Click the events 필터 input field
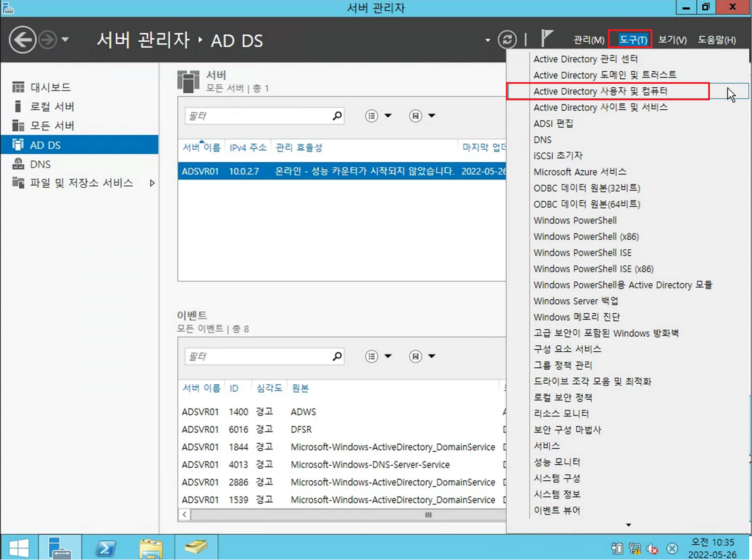The width and height of the screenshot is (752, 560). tap(257, 356)
